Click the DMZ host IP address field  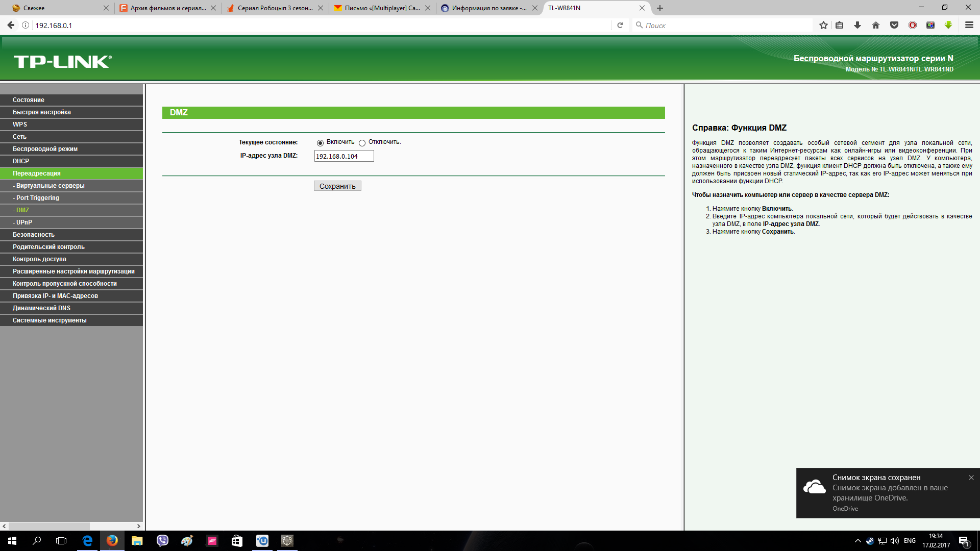click(344, 156)
